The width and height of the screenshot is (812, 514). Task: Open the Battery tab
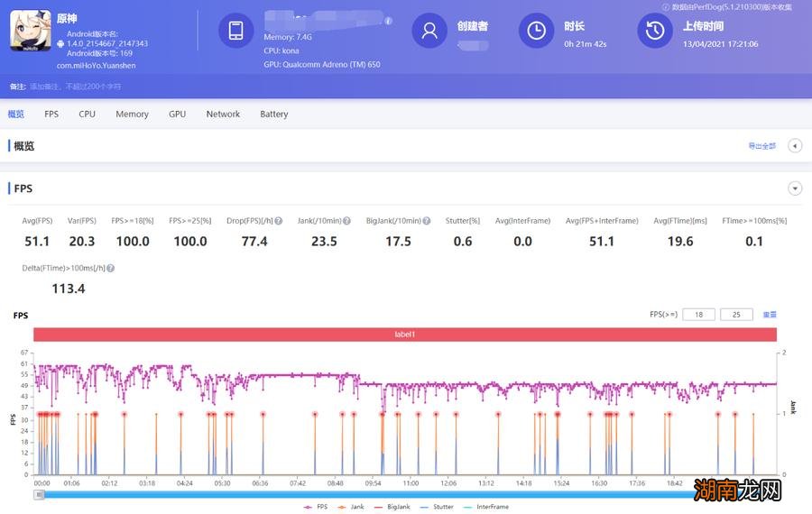(273, 115)
